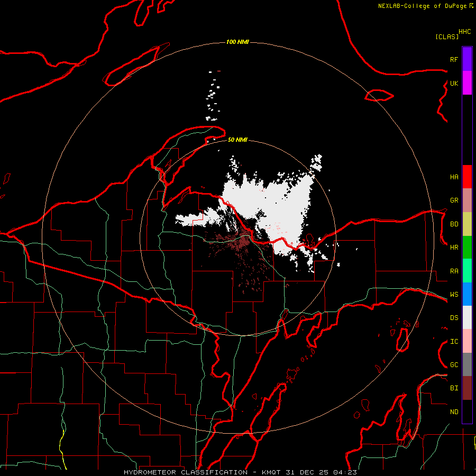Click the white echo streak north of 50 NMI ring
476x476 pixels.
(x=213, y=96)
